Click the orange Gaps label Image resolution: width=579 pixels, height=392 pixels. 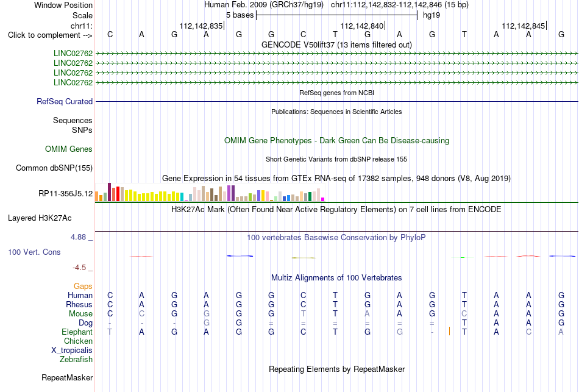coord(83,286)
